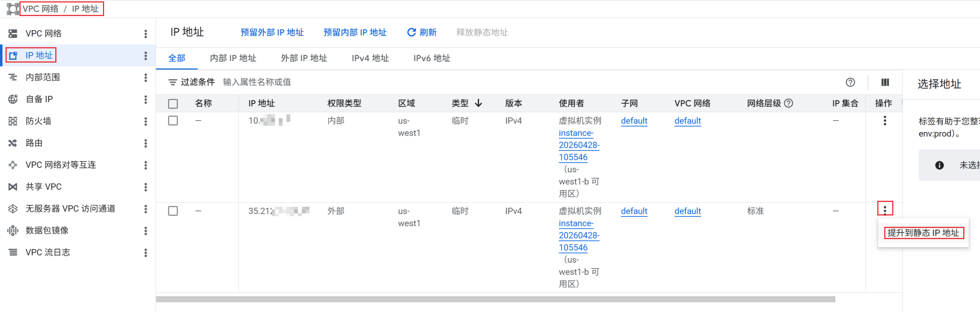Image resolution: width=980 pixels, height=312 pixels.
Task: Select the external 35.x IP address row checkbox
Action: click(x=173, y=211)
